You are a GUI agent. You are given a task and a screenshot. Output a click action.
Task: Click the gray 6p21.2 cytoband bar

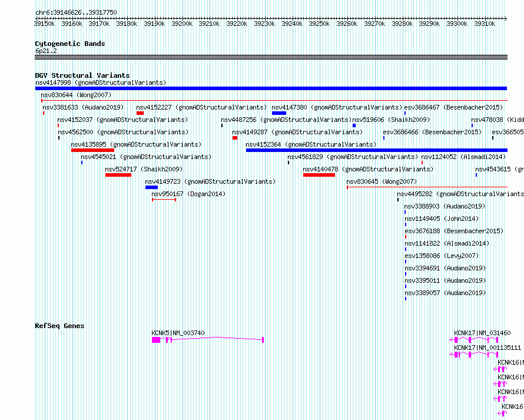[x=271, y=57]
